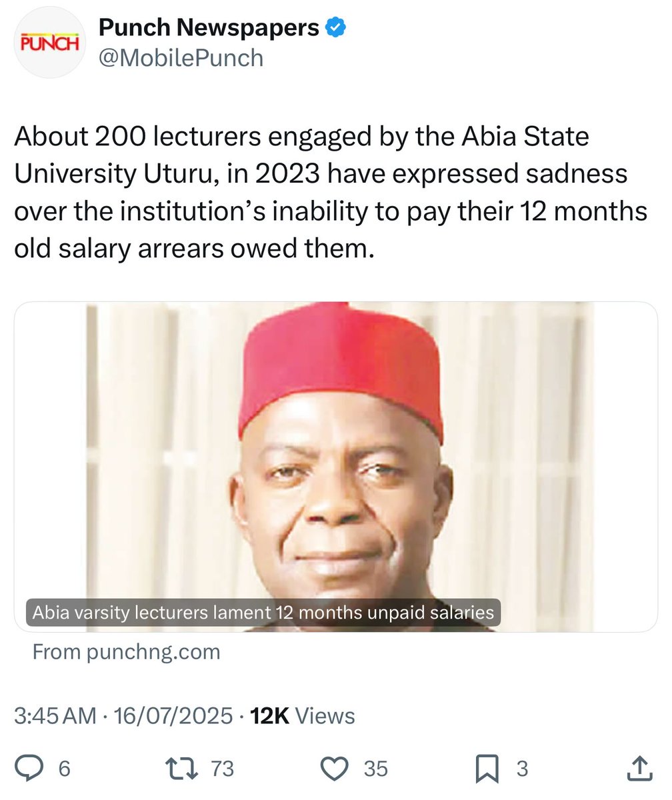Like the tweet with heart icon
The height and width of the screenshot is (800, 672).
point(336,769)
